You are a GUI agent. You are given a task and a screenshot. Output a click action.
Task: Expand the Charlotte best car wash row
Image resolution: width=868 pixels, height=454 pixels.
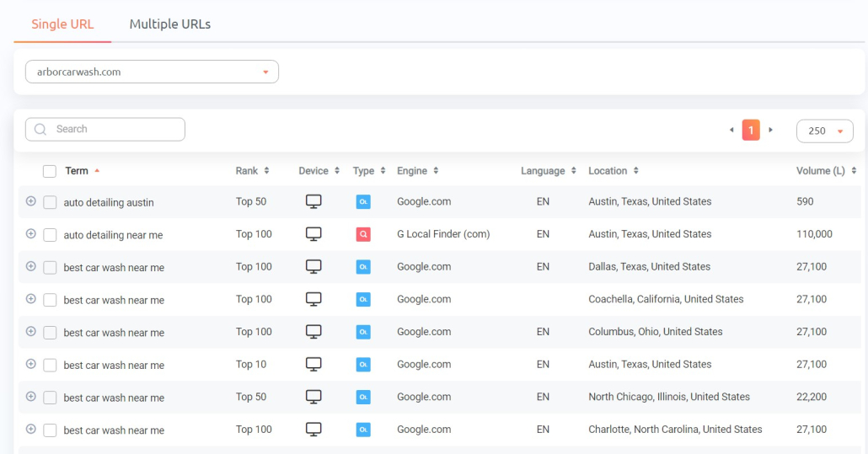click(31, 429)
